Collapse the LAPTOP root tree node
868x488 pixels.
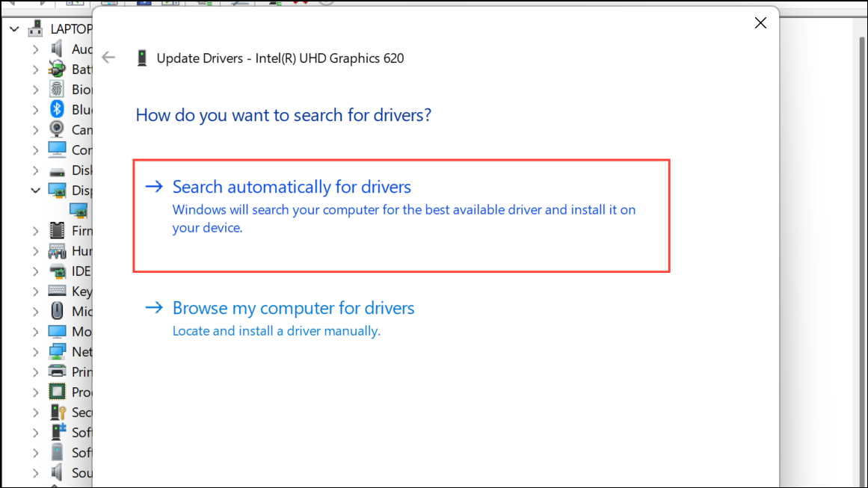[x=14, y=28]
